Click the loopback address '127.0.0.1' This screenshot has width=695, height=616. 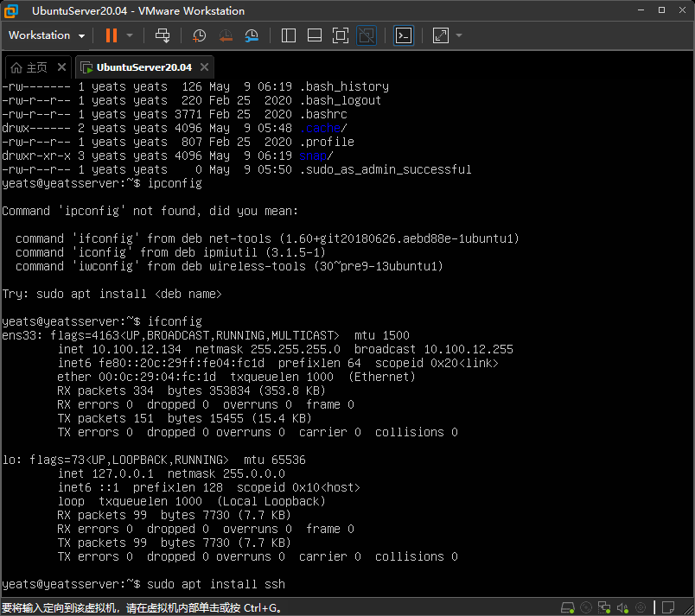[x=123, y=473]
